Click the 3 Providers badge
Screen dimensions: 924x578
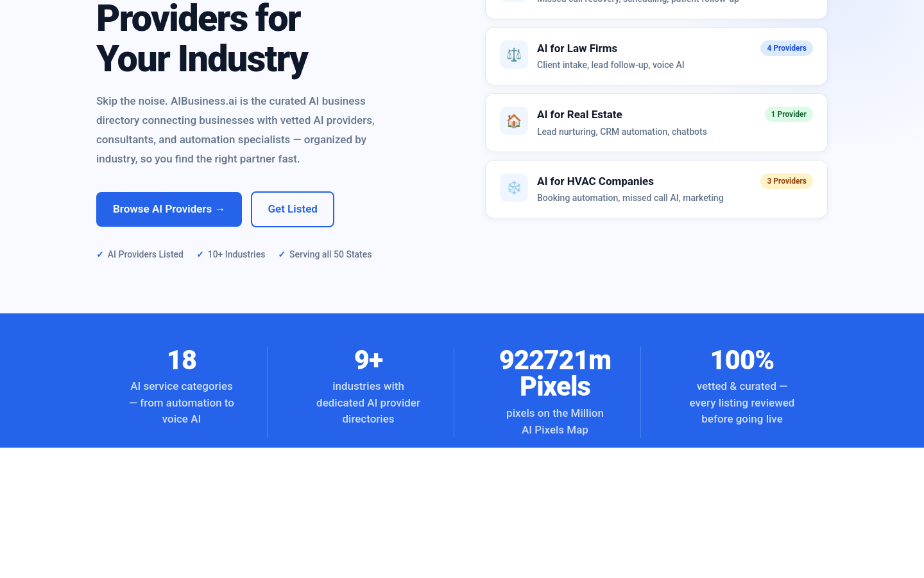click(x=787, y=181)
